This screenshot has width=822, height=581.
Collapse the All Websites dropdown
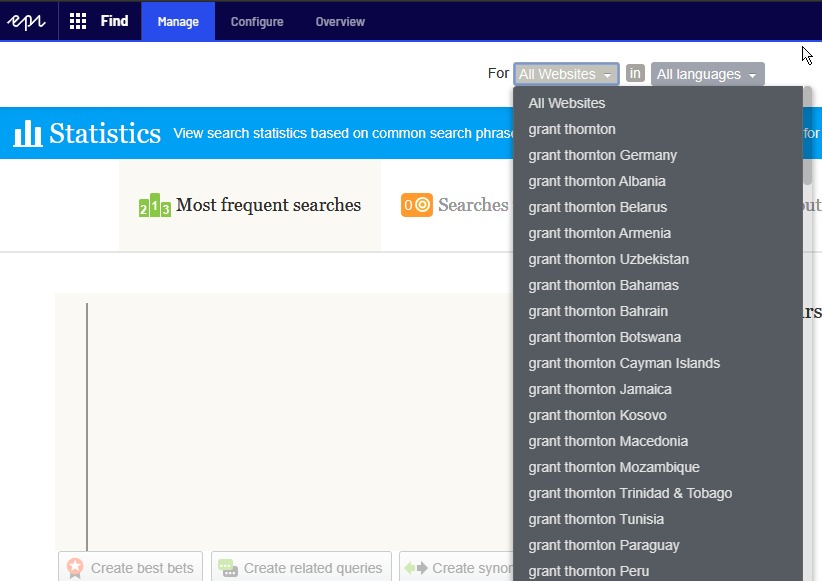point(565,74)
